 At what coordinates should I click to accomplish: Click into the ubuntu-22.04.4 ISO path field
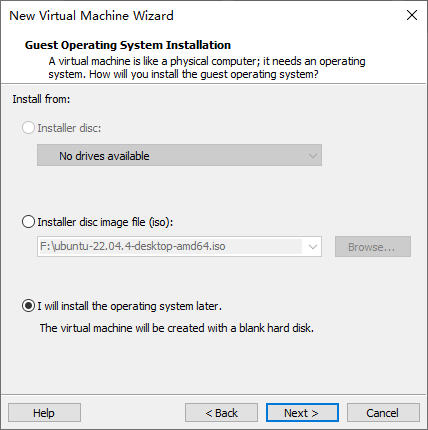[x=170, y=246]
